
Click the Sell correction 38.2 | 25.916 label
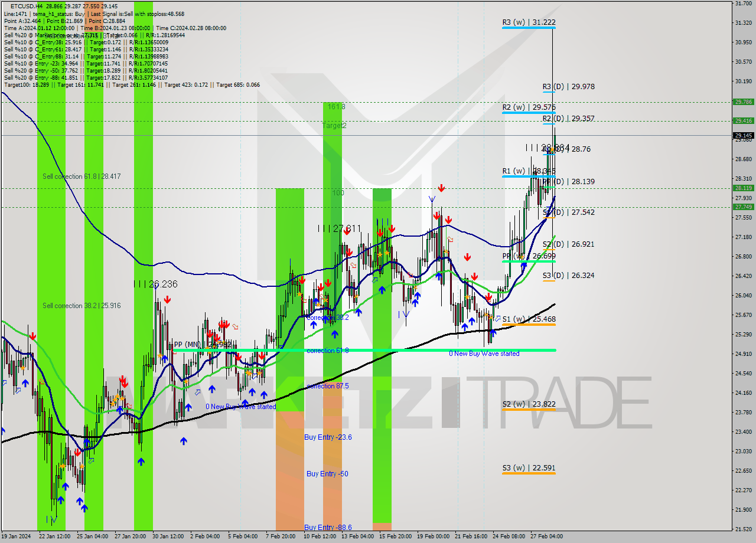(82, 306)
